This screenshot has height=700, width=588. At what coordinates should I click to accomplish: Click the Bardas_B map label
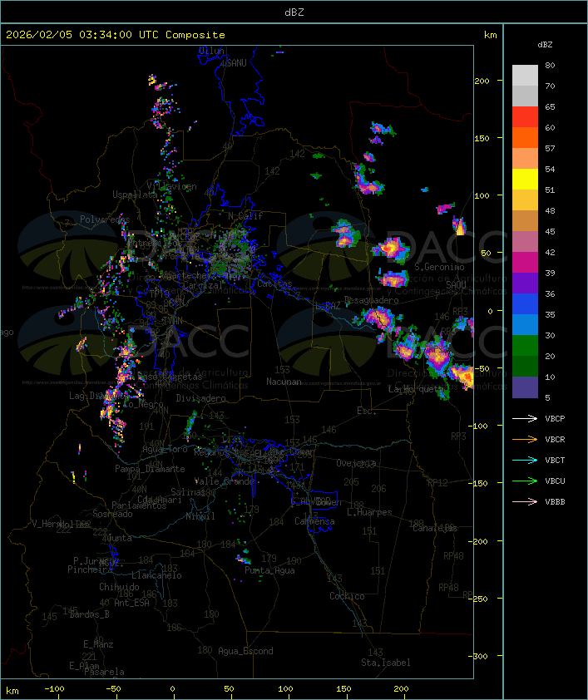coord(89,614)
